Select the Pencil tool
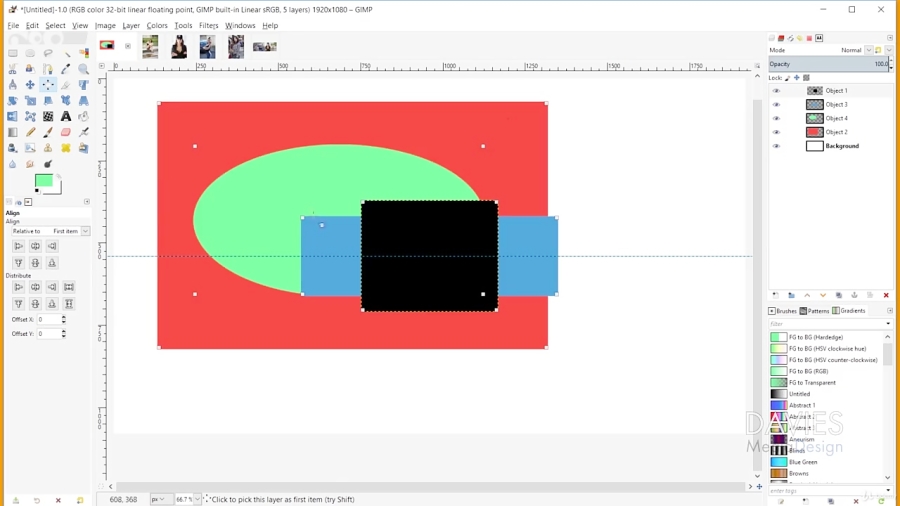Screen dimensions: 900x506 (x=30, y=133)
